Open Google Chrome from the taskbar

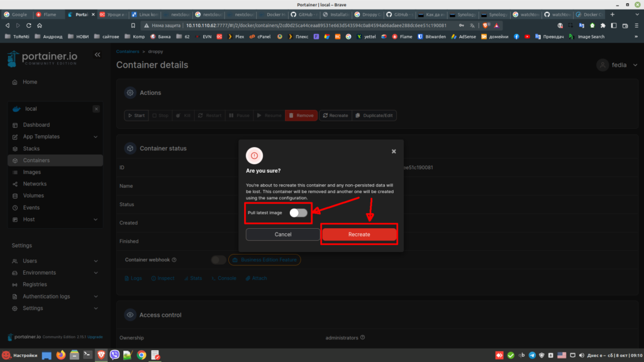(x=142, y=355)
